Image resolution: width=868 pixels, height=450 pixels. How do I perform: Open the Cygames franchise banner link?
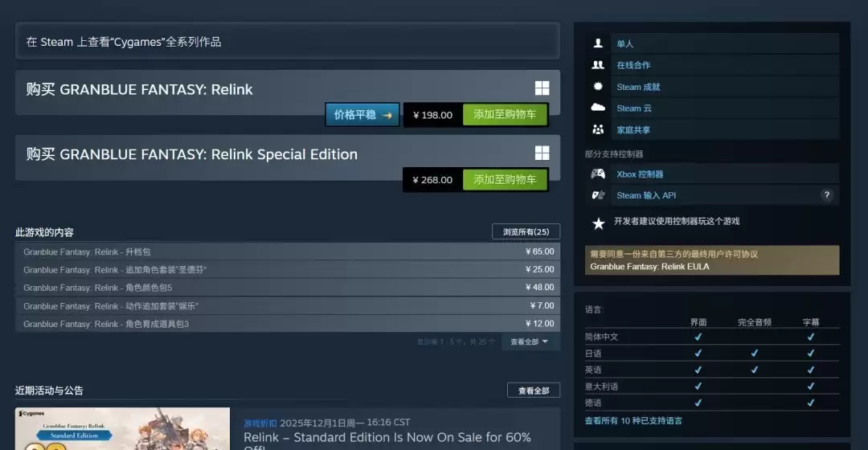(287, 41)
